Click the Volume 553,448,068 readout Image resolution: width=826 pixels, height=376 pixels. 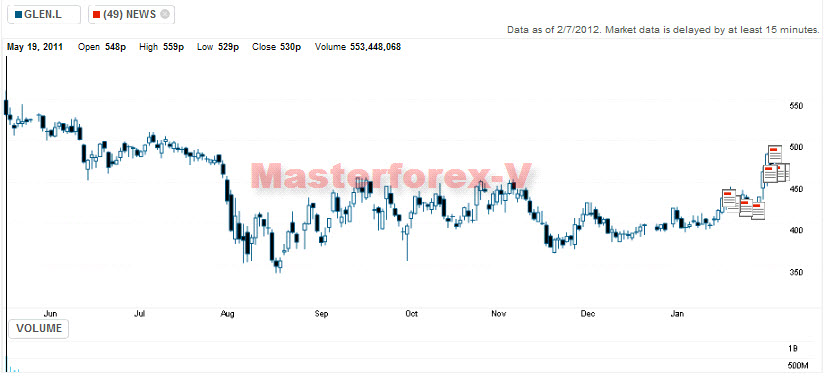point(358,47)
